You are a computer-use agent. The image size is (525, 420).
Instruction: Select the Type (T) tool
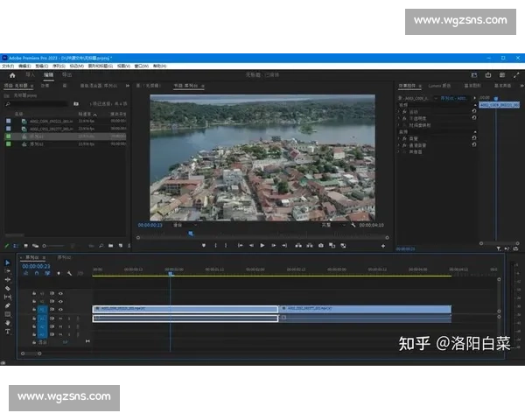(x=8, y=332)
